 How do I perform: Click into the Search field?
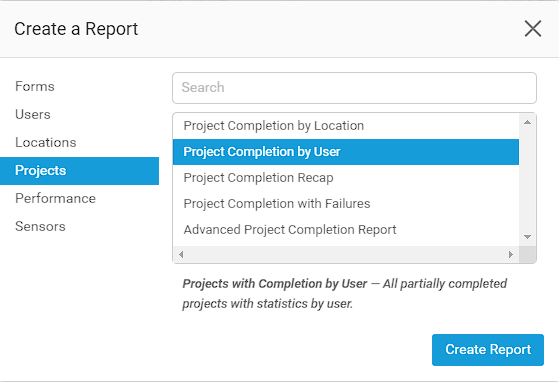354,88
